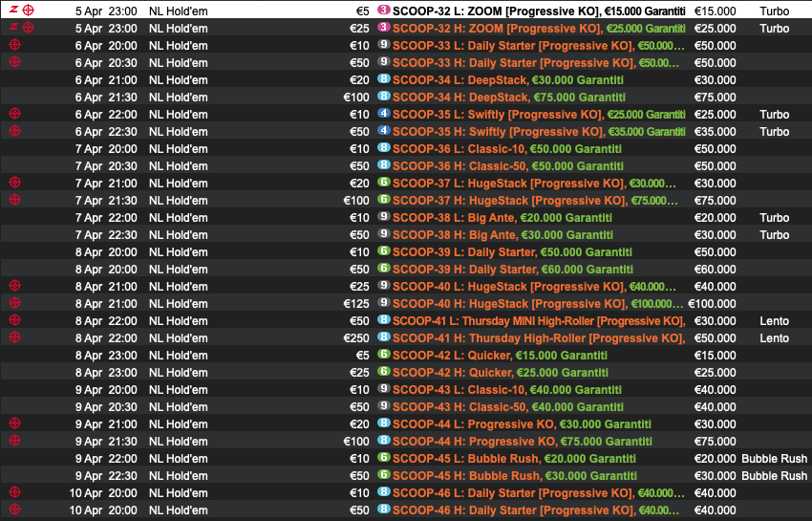Open SCOOP-45 L: Bubble Rush tournament

coord(514,459)
